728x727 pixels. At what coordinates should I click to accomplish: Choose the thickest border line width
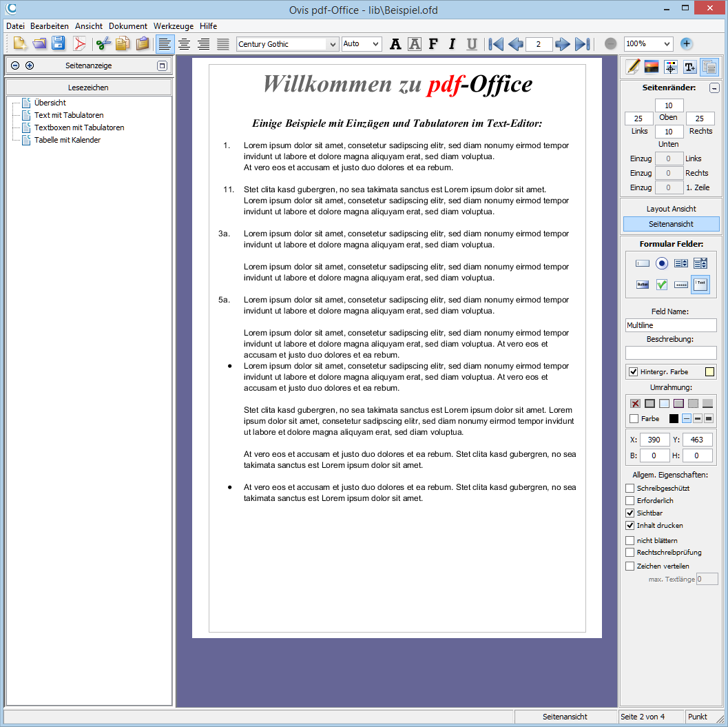pos(709,418)
